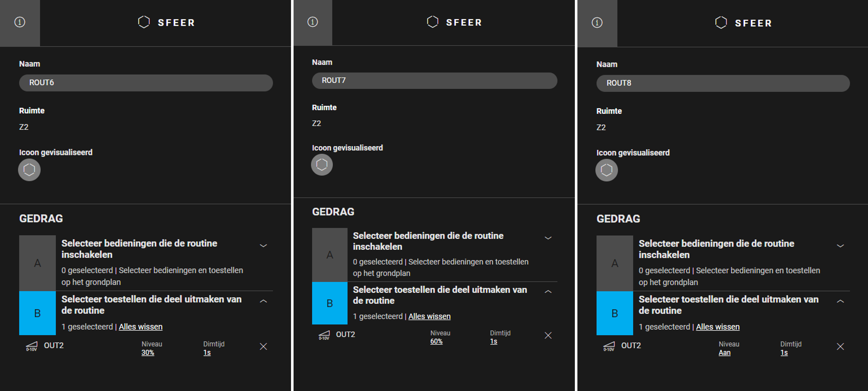The height and width of the screenshot is (391, 868).
Task: Click the ROUT6 name field
Action: click(x=146, y=83)
